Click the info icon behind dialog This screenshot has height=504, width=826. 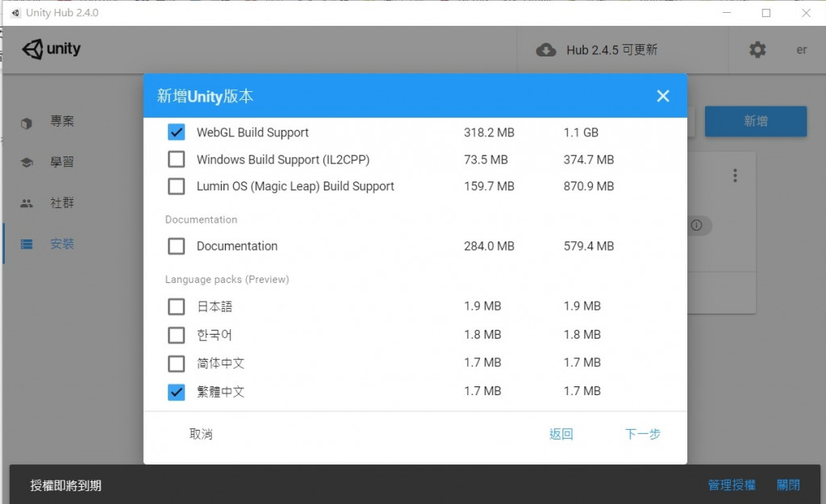696,226
